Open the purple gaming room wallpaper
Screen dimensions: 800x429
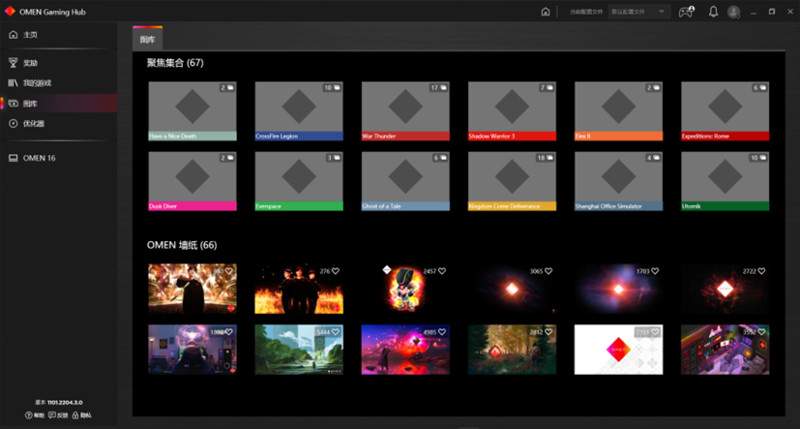[x=192, y=349]
